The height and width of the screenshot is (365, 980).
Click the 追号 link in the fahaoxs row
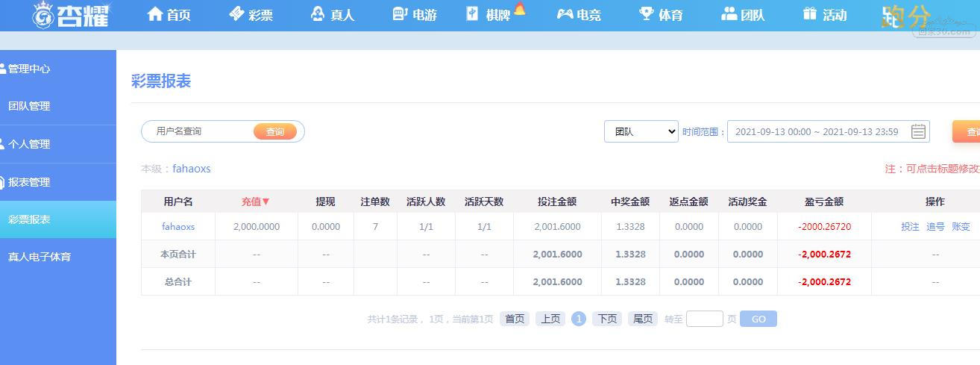click(935, 226)
